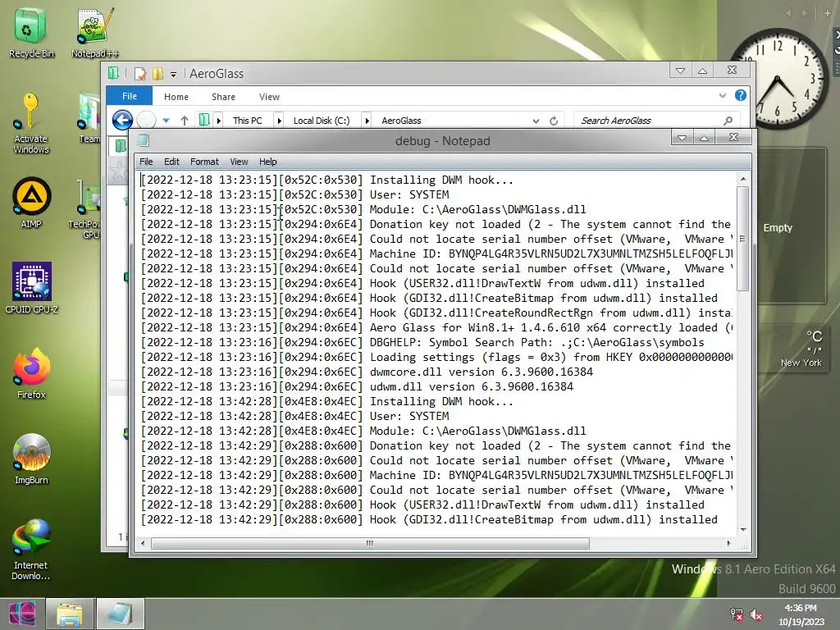Click This PC in address bar

tap(248, 121)
